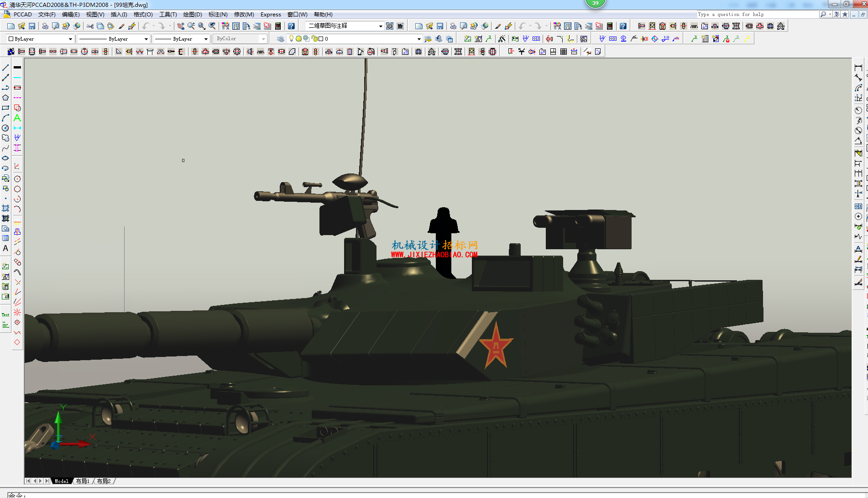
Task: Expand the Redo history dropdown arrow
Action: (170, 26)
